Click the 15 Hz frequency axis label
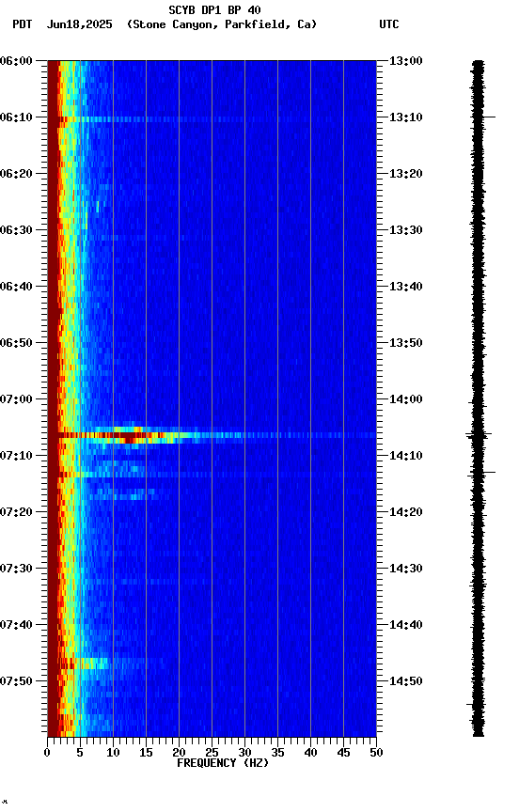Image resolution: width=519 pixels, height=812 pixels. click(146, 753)
